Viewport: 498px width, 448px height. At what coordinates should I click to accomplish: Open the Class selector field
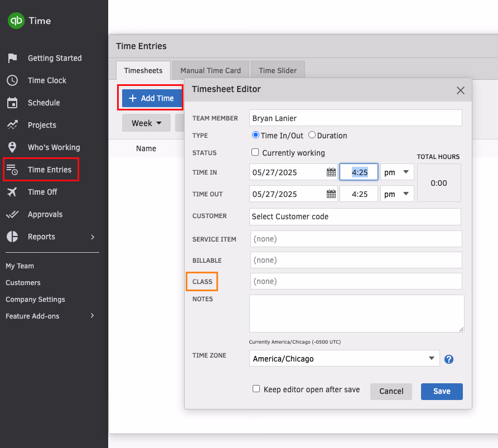click(x=356, y=281)
